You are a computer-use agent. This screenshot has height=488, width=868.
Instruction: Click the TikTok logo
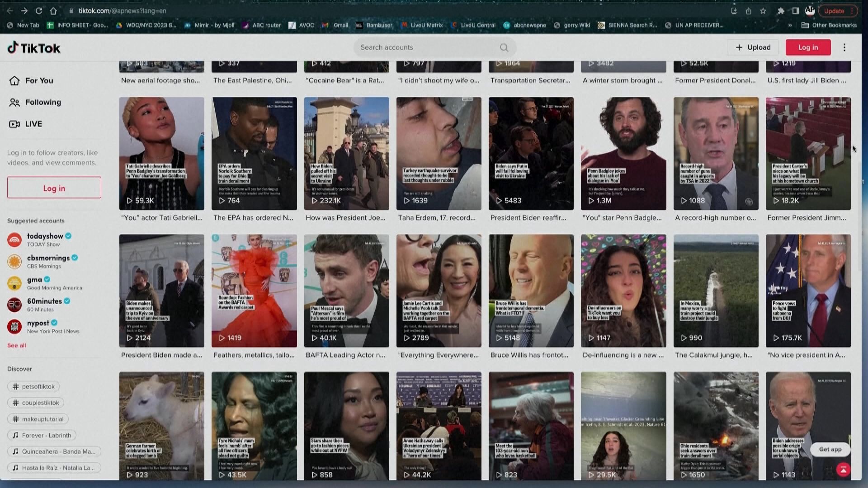(34, 48)
